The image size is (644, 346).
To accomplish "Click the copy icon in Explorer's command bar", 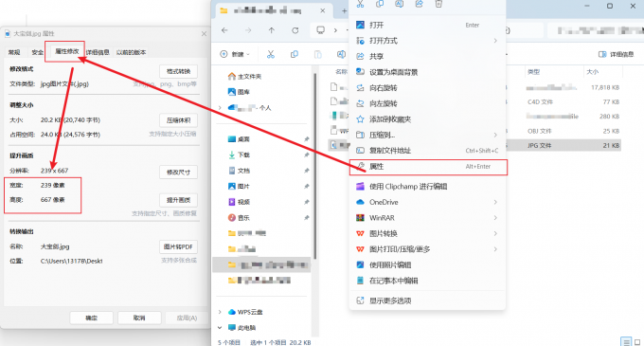I will pos(295,54).
